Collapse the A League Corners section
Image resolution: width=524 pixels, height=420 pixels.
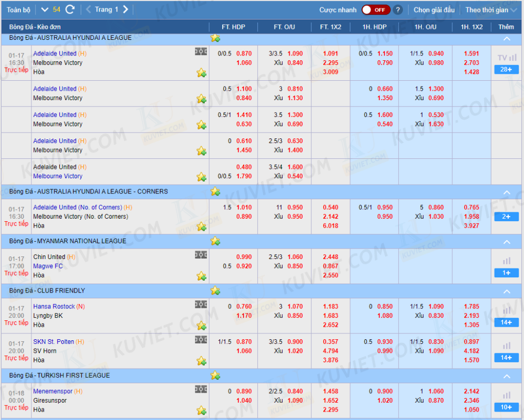507,192
